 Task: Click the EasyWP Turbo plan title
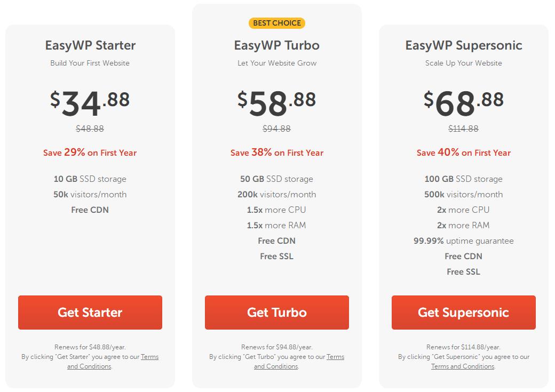click(276, 45)
